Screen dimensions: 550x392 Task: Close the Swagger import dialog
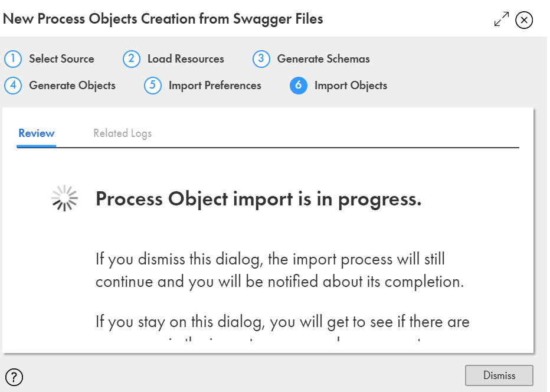tap(524, 20)
